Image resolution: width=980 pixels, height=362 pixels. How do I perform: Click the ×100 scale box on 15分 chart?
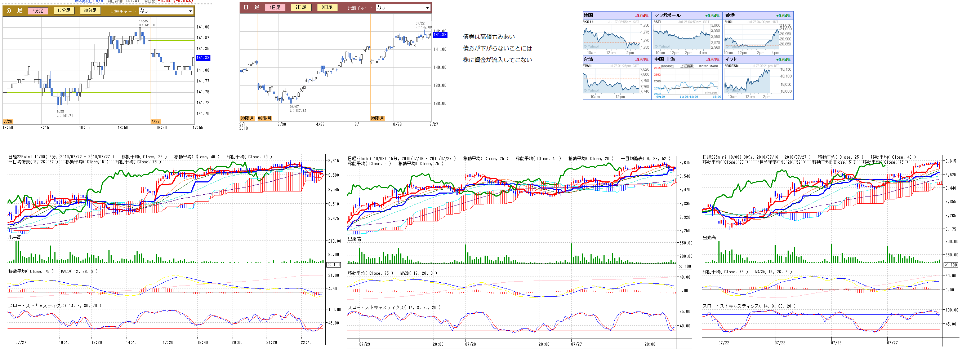tap(685, 266)
